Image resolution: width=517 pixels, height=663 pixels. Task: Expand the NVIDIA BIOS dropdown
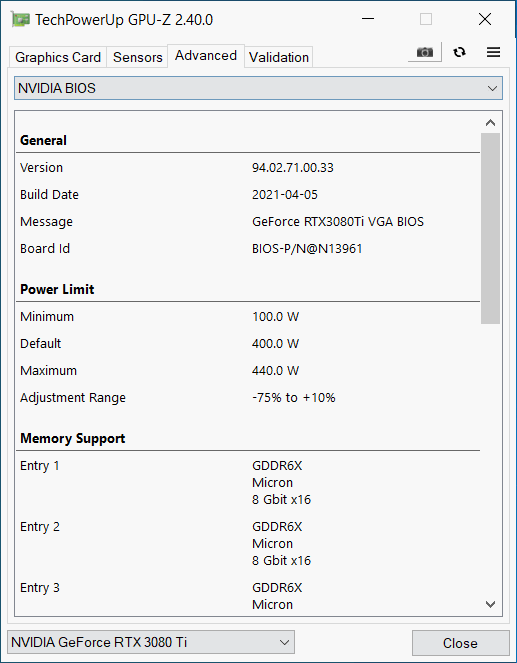(258, 88)
